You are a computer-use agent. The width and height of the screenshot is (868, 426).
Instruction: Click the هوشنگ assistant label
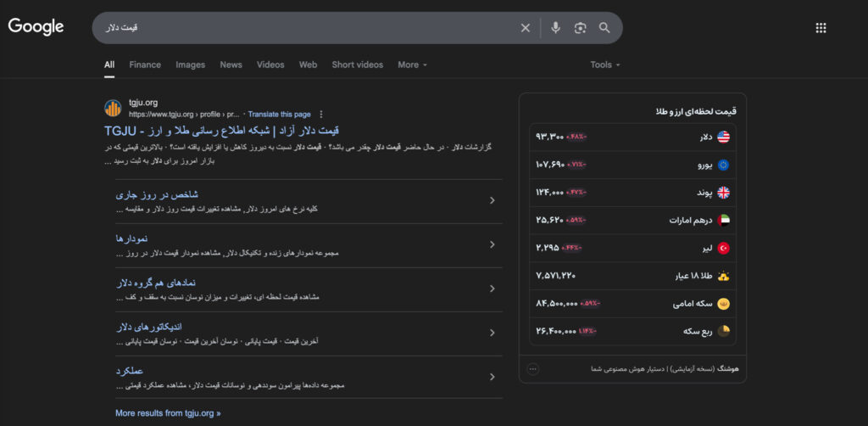point(728,369)
